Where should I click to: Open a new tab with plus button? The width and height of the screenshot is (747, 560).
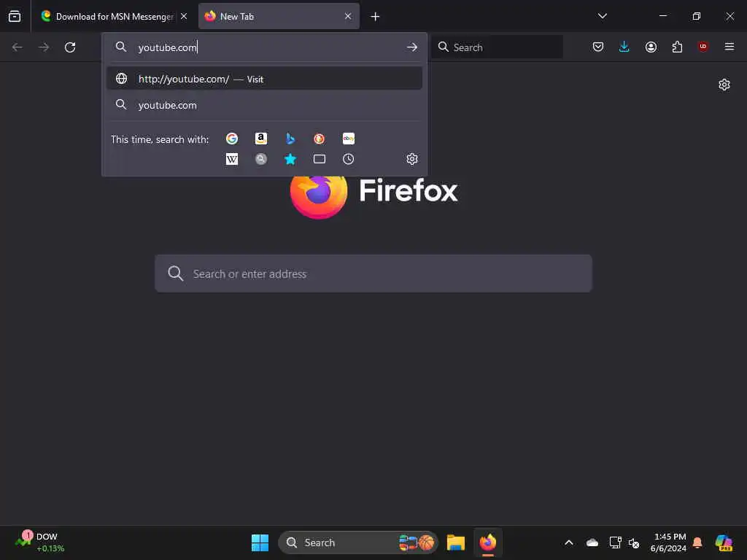tap(375, 17)
